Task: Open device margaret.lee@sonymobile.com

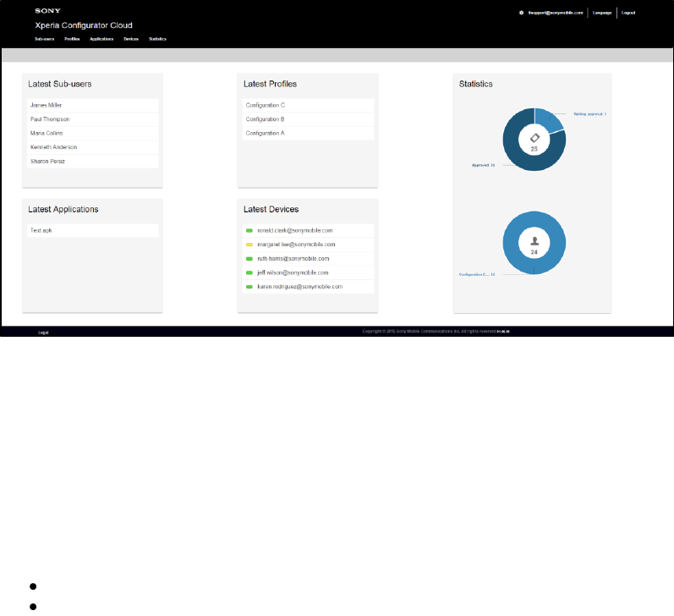Action: 308,245
